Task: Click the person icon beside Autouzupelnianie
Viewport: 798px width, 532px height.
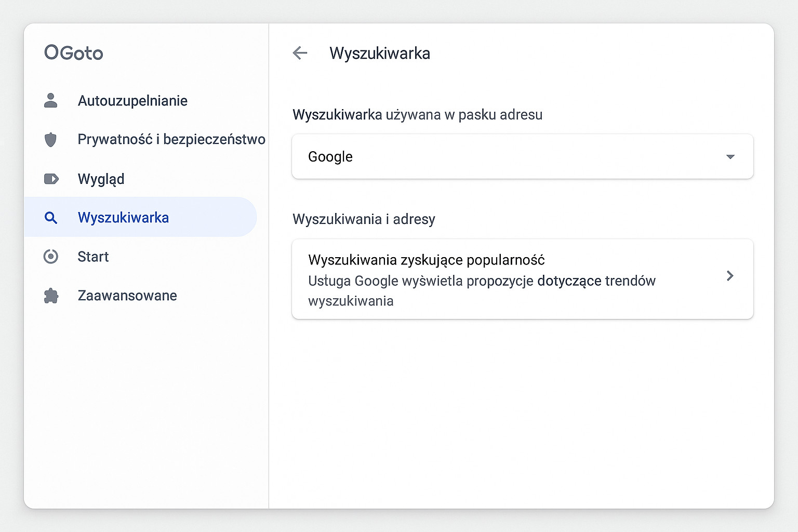Action: (x=51, y=100)
